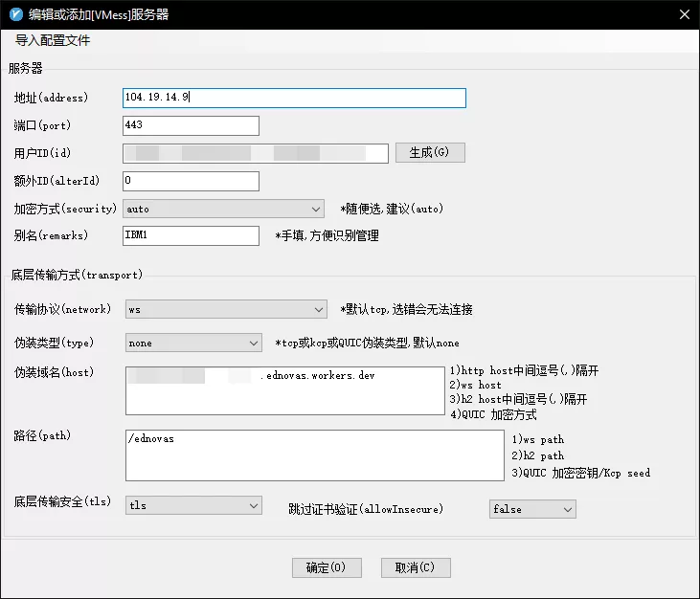Open the 传输协议(network) dropdown showing ws
This screenshot has width=700, height=599.
pyautogui.click(x=226, y=309)
